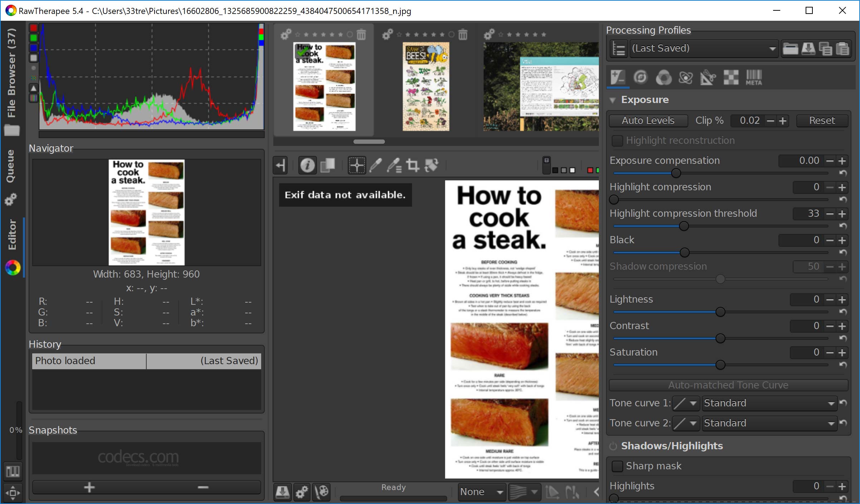Open the Raw tools tab
860x504 pixels.
pyautogui.click(x=731, y=77)
